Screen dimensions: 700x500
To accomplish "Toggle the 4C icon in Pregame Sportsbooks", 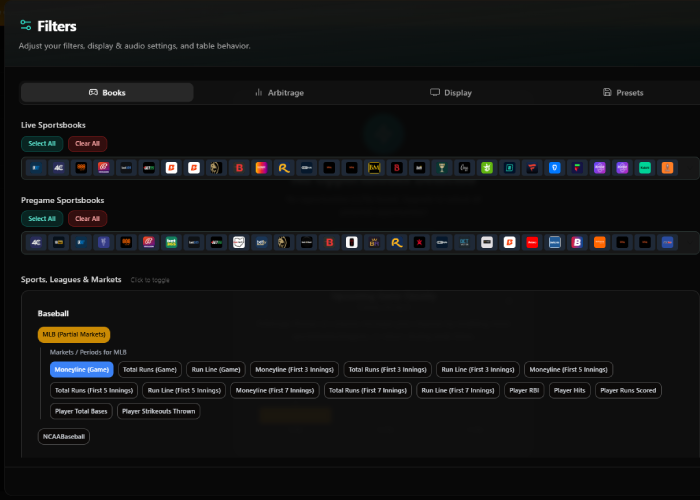I will click(x=36, y=242).
